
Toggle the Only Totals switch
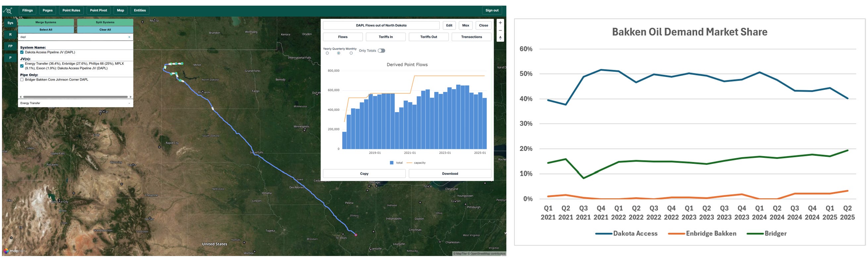[382, 51]
